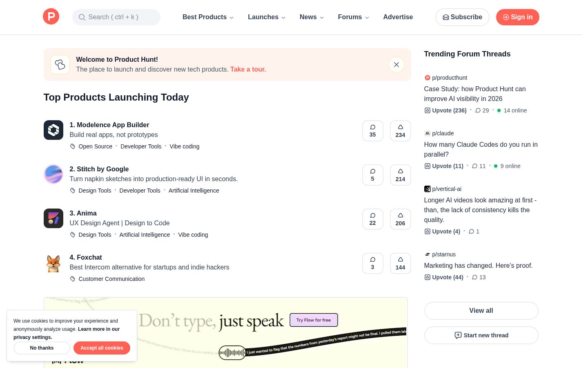This screenshot has width=588, height=368.
Task: Click the p/producthunt red logo icon
Action: pyautogui.click(x=427, y=78)
